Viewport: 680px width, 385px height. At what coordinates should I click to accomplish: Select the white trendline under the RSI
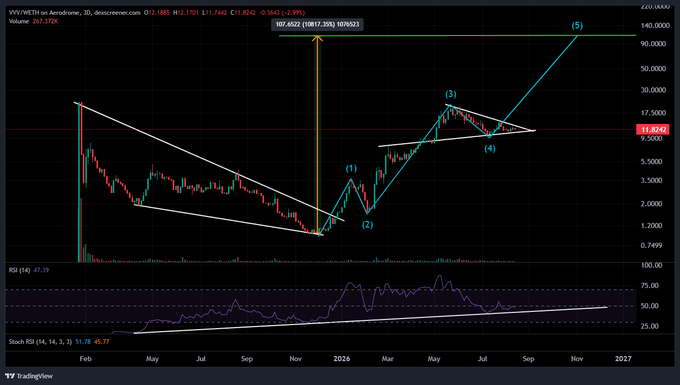point(371,320)
